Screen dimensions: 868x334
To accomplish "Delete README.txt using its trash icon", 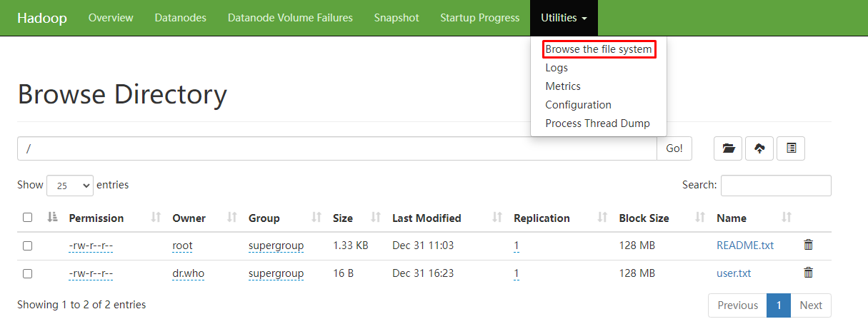I will point(809,245).
